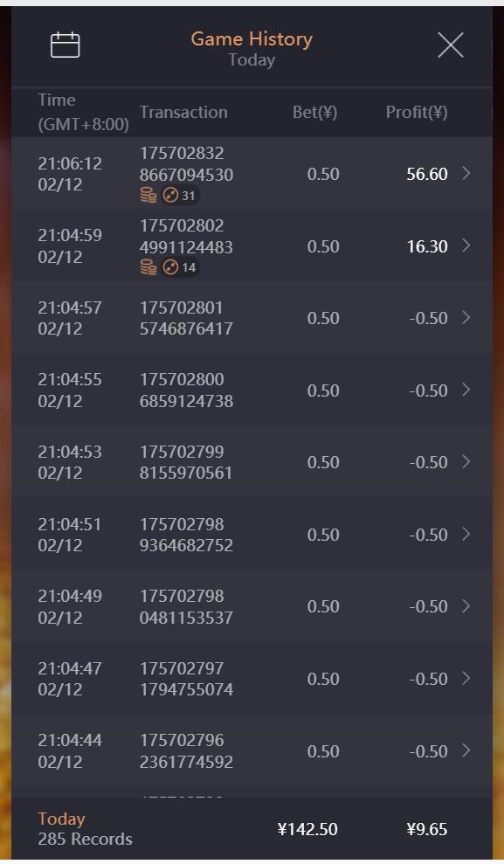The image size is (504, 864).
Task: Open details arrow for 21:04:51 record
Action: coord(466,534)
